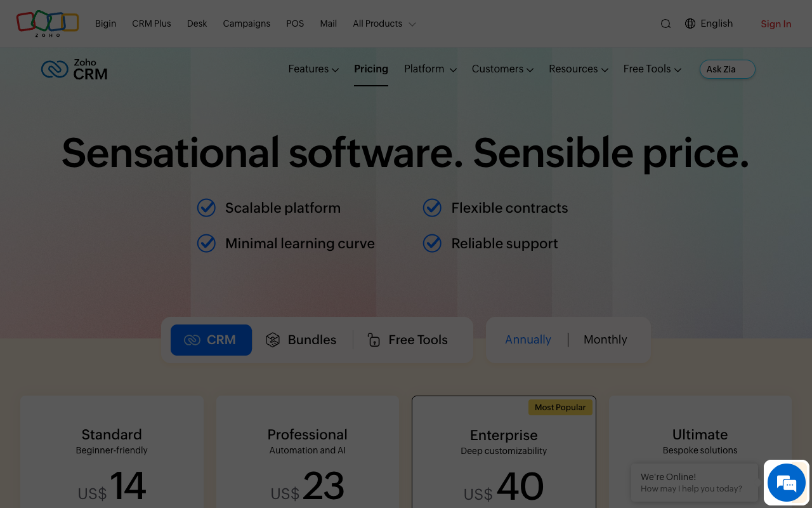Click the Ask Zia button
Image resolution: width=812 pixels, height=508 pixels.
coord(728,69)
